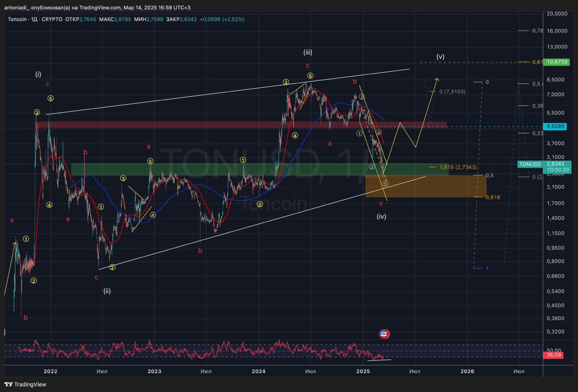The height and width of the screenshot is (392, 578).
Task: Click the orange 0,618 Fibonacci level label
Action: pyautogui.click(x=493, y=197)
